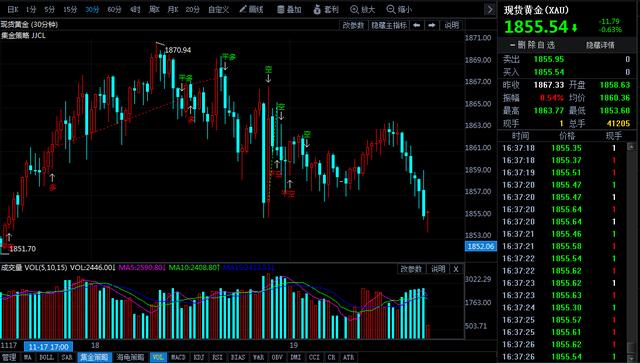The height and width of the screenshot is (363, 640).
Task: Click the 1870.94 high price label
Action: point(178,50)
